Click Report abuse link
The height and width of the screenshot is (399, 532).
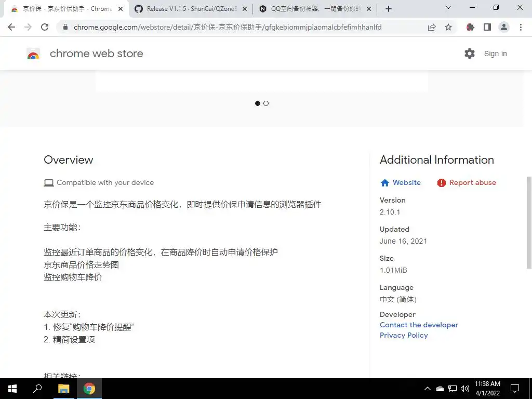(x=473, y=182)
